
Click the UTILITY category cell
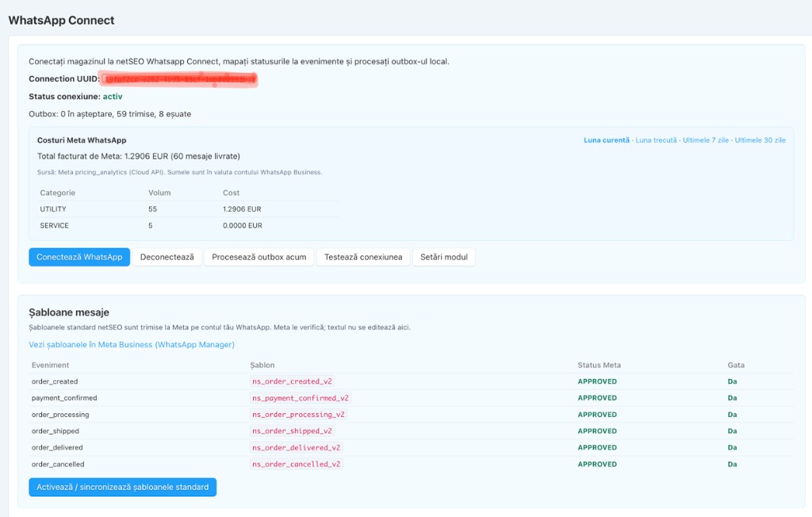point(53,209)
